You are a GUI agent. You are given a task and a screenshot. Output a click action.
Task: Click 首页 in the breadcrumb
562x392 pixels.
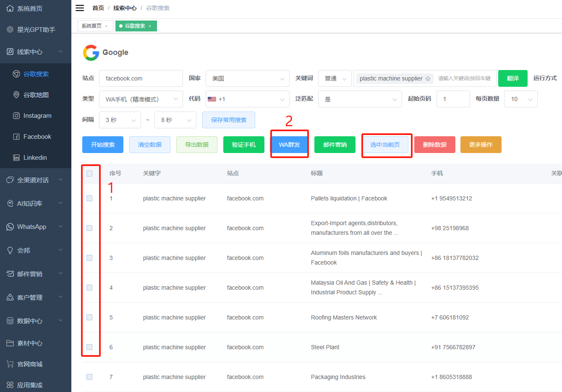coord(98,8)
